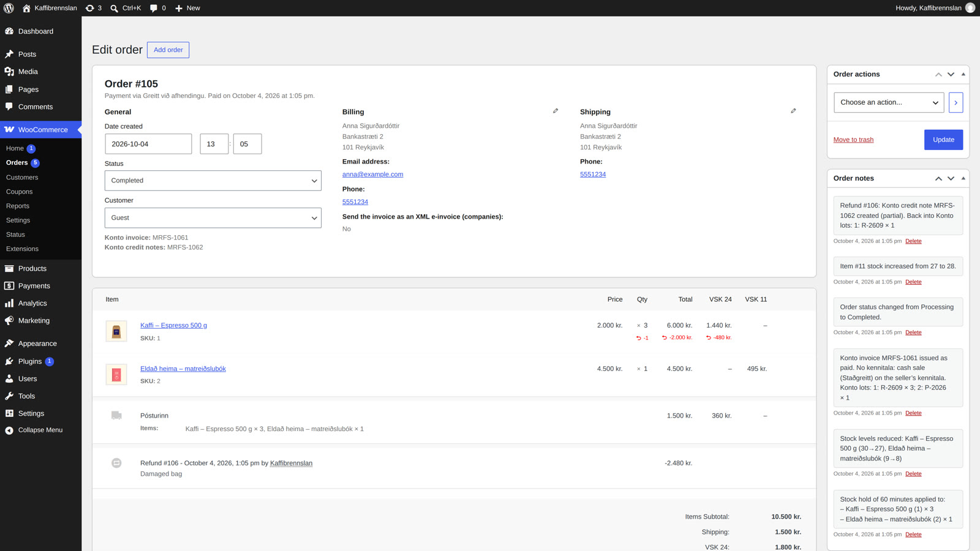
Task: Open the Eldað heima – matreiðslubók link
Action: coord(183,369)
